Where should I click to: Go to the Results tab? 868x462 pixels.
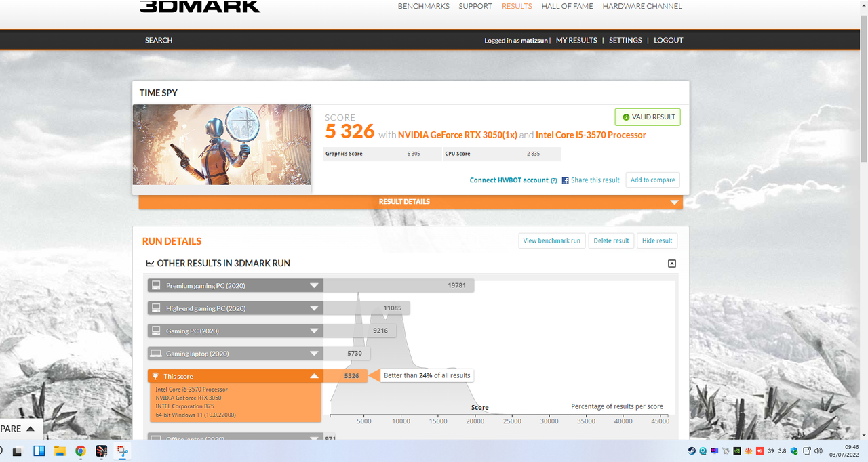coord(517,6)
